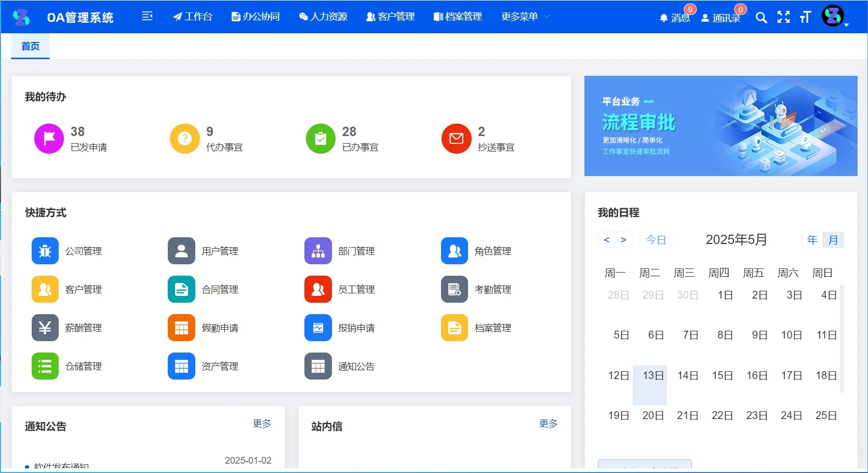Open the global search icon
This screenshot has width=868, height=473.
(761, 17)
